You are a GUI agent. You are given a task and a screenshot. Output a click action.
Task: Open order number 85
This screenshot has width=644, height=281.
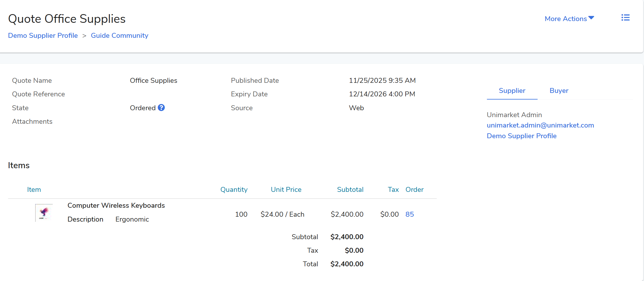(x=409, y=214)
